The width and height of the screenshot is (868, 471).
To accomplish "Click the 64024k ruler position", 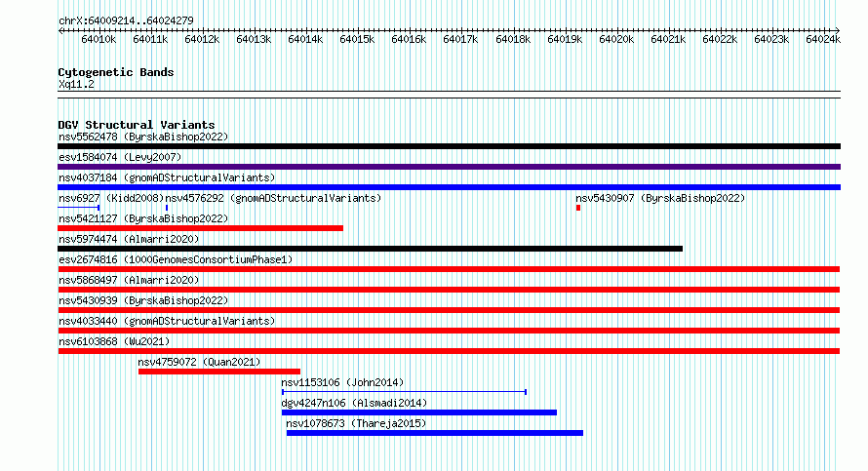I will coord(823,39).
